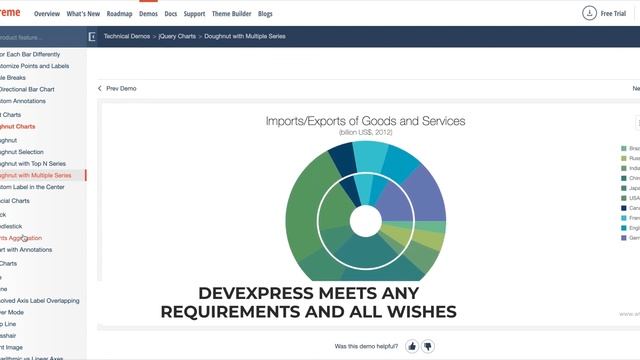Toggle the Brazil legend swatch

(624, 148)
